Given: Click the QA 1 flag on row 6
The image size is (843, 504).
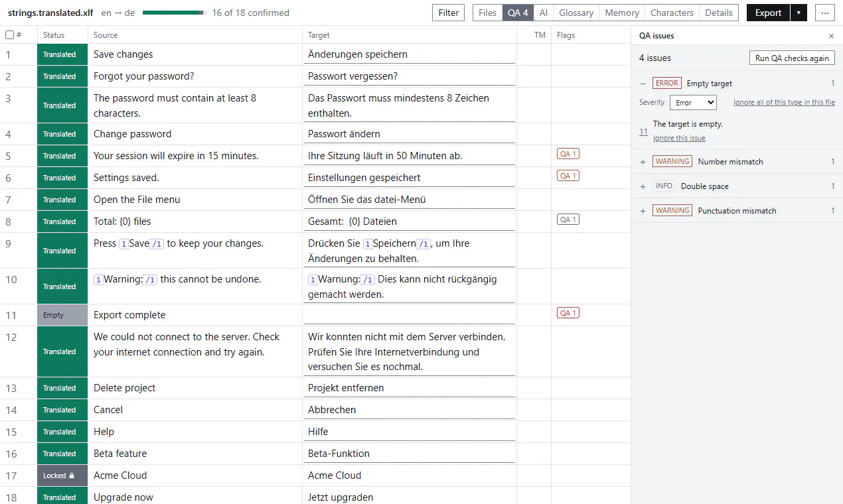Looking at the screenshot, I should 568,176.
